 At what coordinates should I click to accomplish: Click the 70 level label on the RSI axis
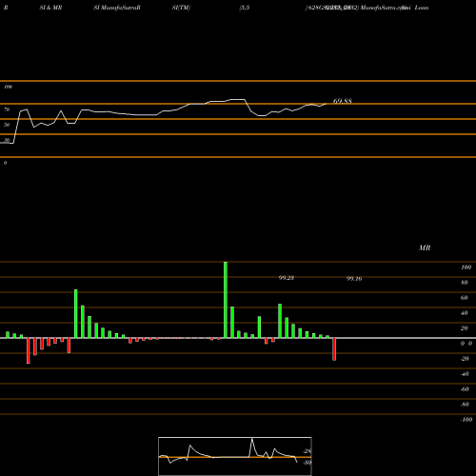(7, 109)
